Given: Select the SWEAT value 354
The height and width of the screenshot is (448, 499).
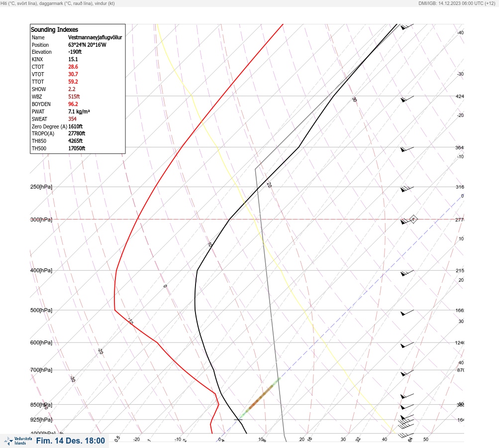Looking at the screenshot, I should click(72, 119).
